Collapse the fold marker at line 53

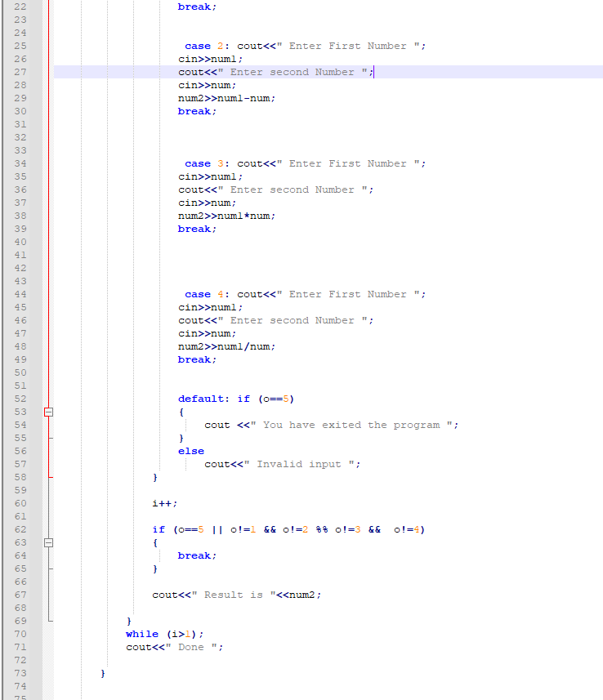pyautogui.click(x=49, y=412)
